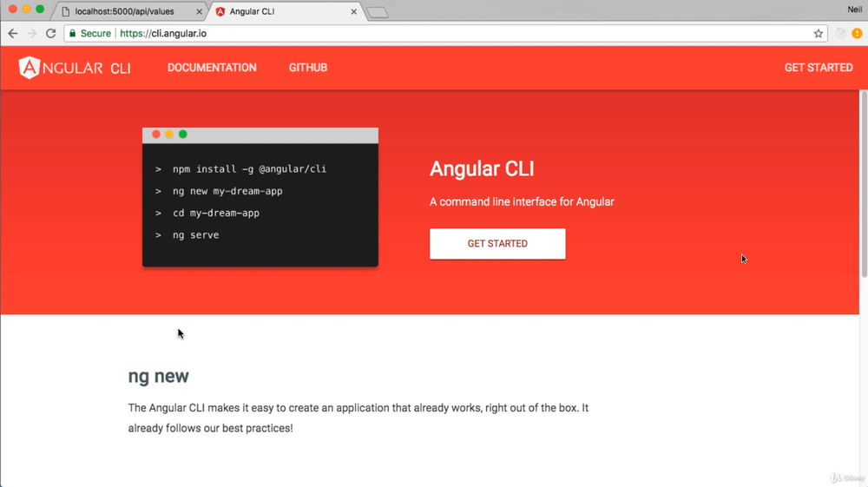This screenshot has width=868, height=487.
Task: Click the address bar URL field
Action: [445, 34]
